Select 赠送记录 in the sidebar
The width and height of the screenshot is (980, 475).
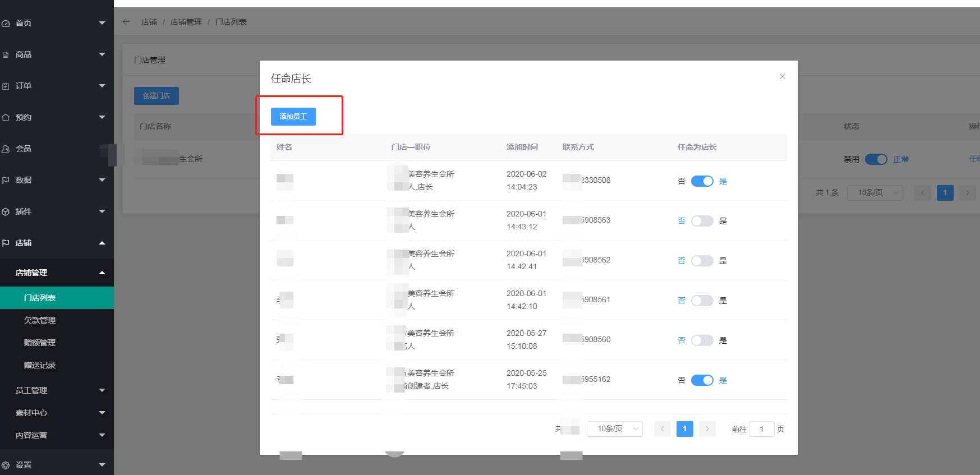click(57, 365)
